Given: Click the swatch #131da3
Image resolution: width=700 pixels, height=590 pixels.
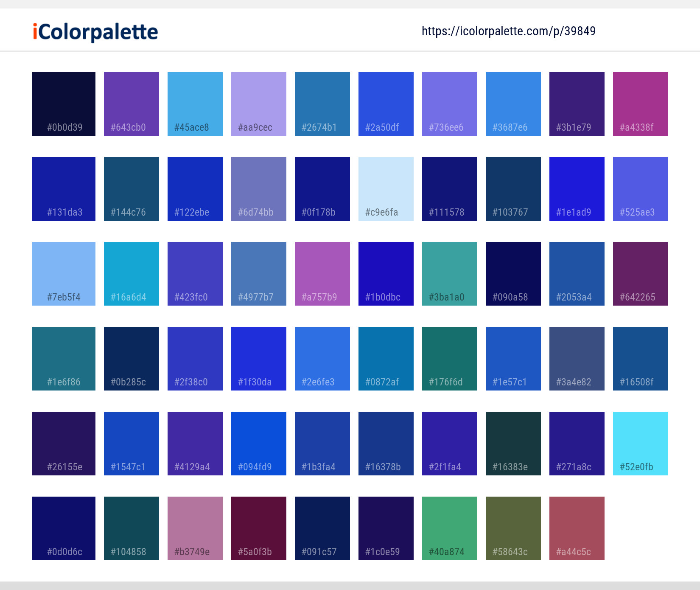Looking at the screenshot, I should pyautogui.click(x=63, y=188).
